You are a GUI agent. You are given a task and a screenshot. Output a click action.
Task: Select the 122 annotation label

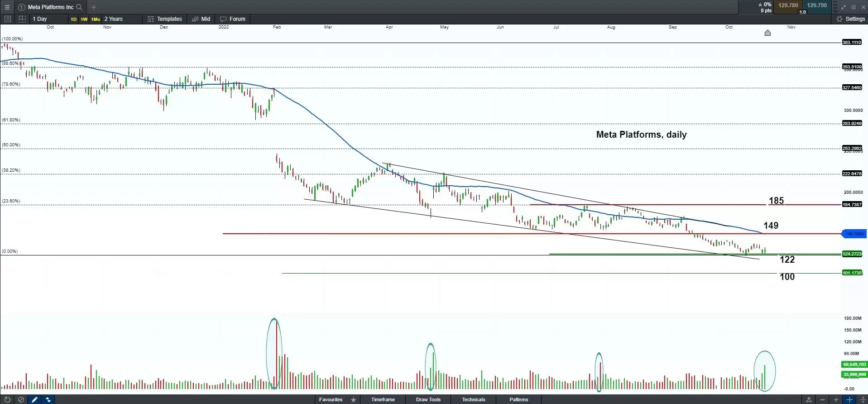coord(787,260)
